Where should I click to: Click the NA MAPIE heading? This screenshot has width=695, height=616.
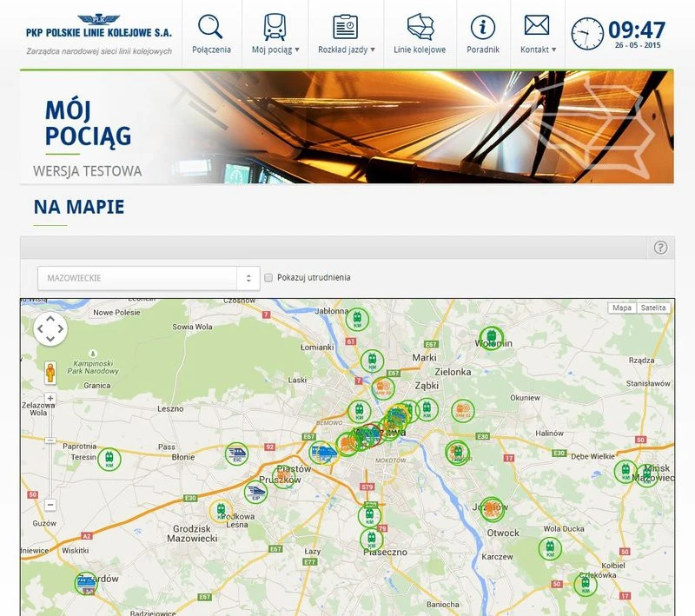(x=79, y=207)
